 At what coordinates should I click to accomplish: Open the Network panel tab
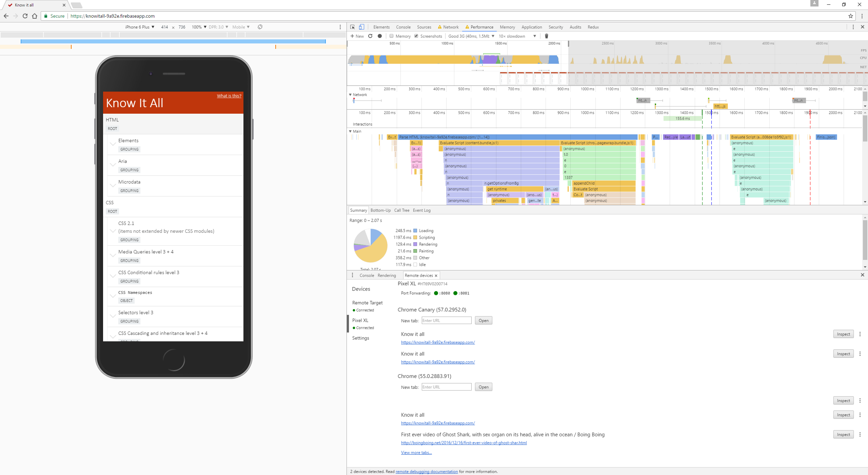click(x=451, y=27)
